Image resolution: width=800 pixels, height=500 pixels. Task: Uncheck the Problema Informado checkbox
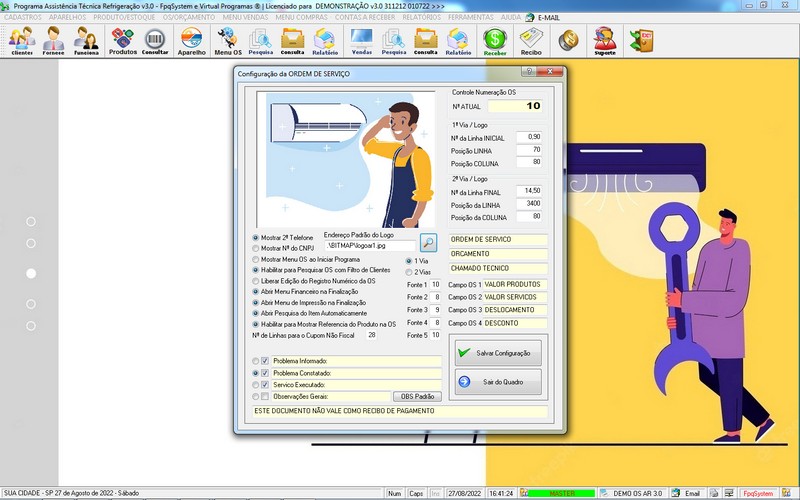pos(266,361)
